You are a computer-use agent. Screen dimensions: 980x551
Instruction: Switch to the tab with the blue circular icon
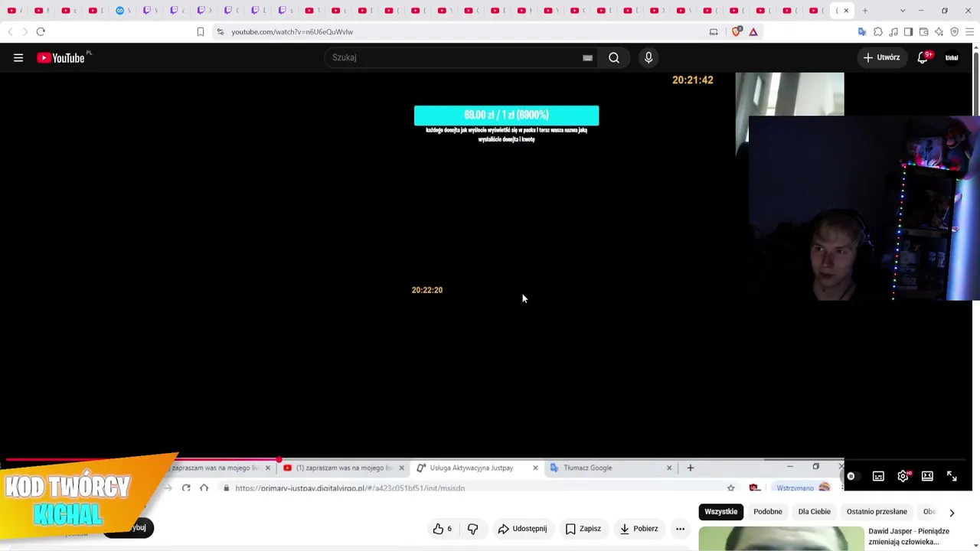coord(120,11)
